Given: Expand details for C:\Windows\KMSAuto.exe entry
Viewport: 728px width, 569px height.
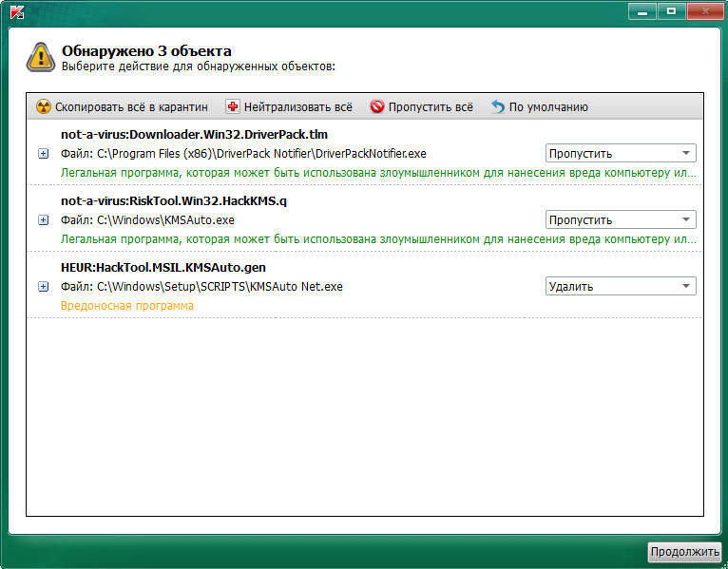Looking at the screenshot, I should [43, 220].
